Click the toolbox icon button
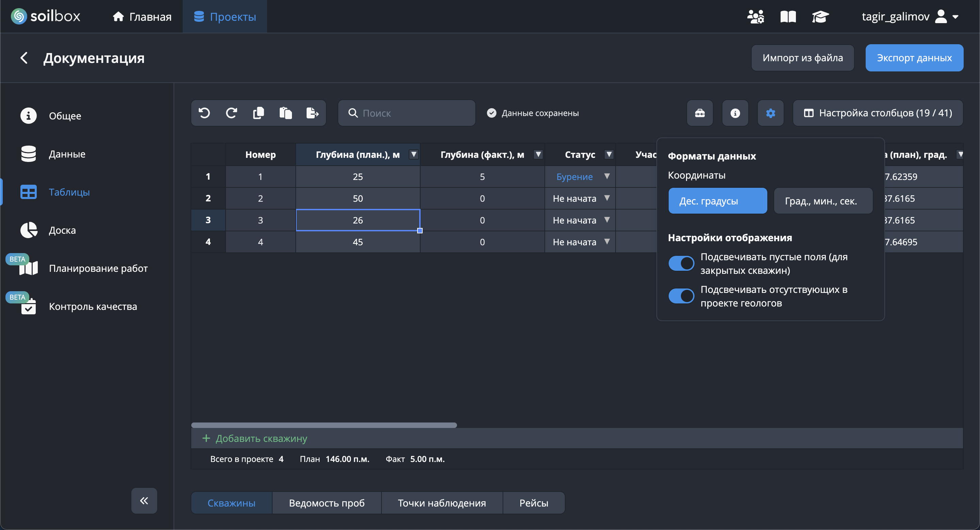Screen dimensions: 980x530 click(700, 113)
